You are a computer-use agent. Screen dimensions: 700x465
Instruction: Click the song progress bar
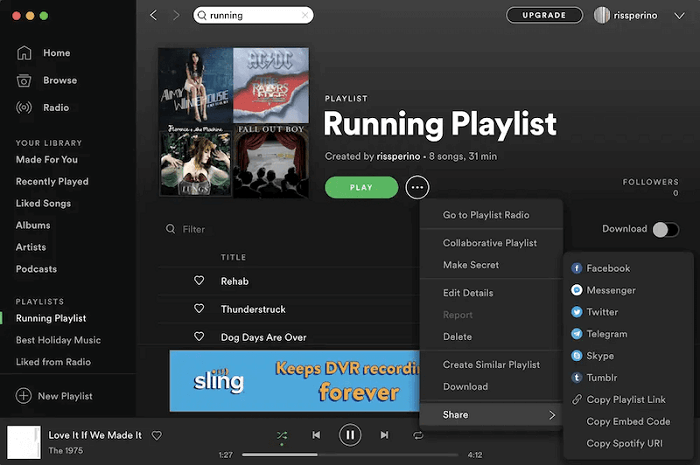pos(350,455)
